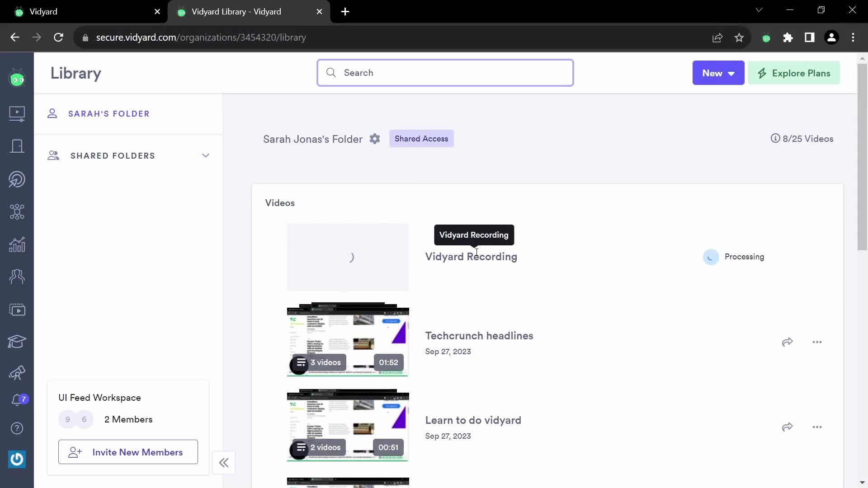Image resolution: width=868 pixels, height=488 pixels.
Task: Click the page vertical scrollbar
Action: point(862,157)
